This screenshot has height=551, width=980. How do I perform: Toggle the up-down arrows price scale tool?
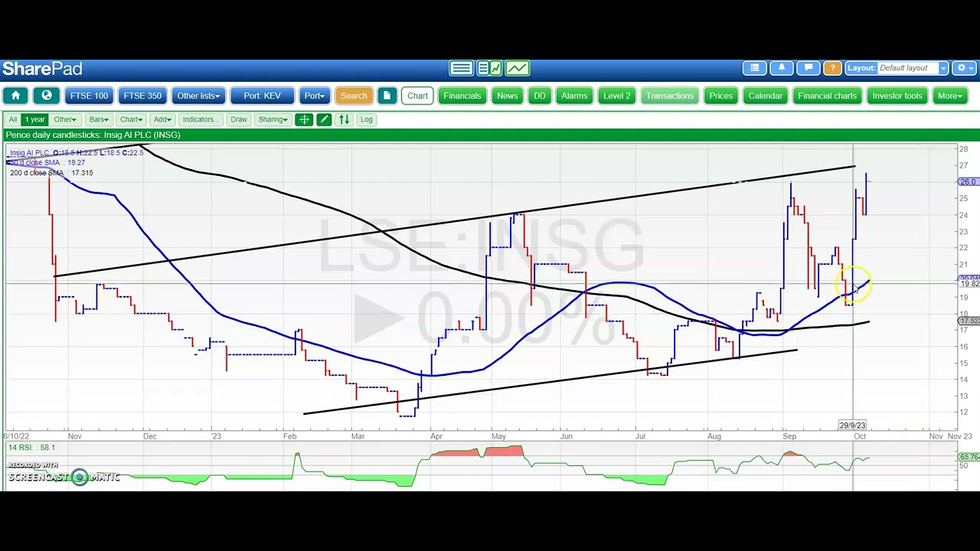(344, 119)
